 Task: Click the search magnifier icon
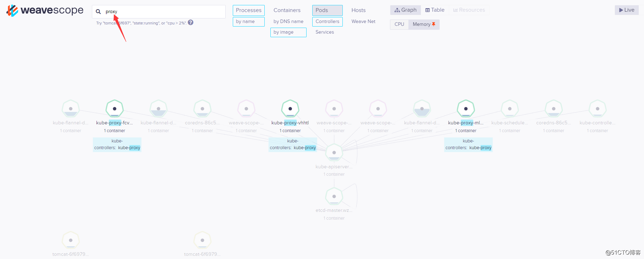(x=98, y=12)
